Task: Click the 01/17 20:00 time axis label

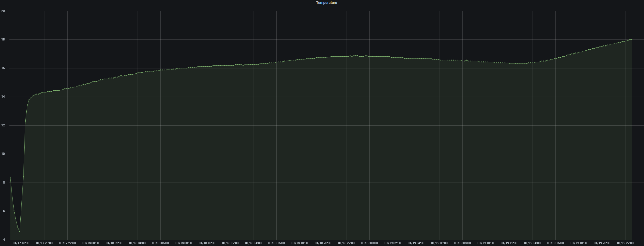Action: tap(44, 243)
